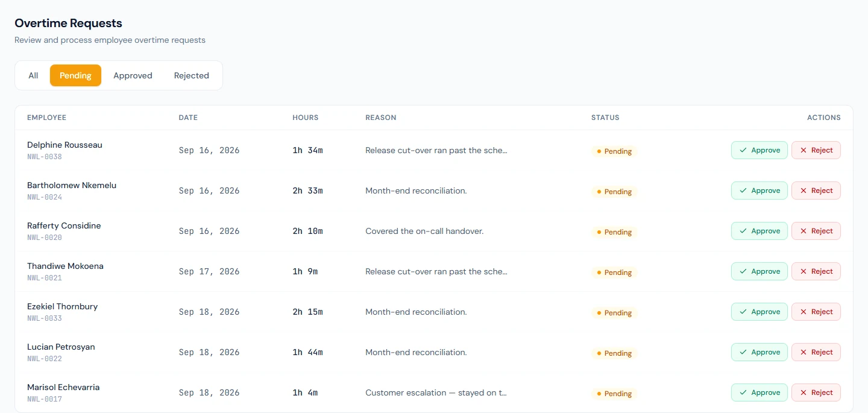Open the Approved filter tab
This screenshot has width=868, height=413.
pyautogui.click(x=133, y=75)
